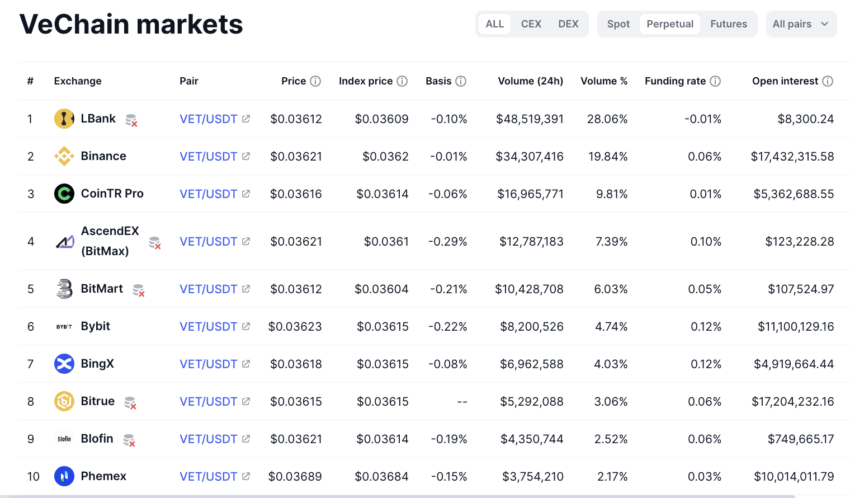Open the Bybit exchange name link
The image size is (850, 498).
95,326
